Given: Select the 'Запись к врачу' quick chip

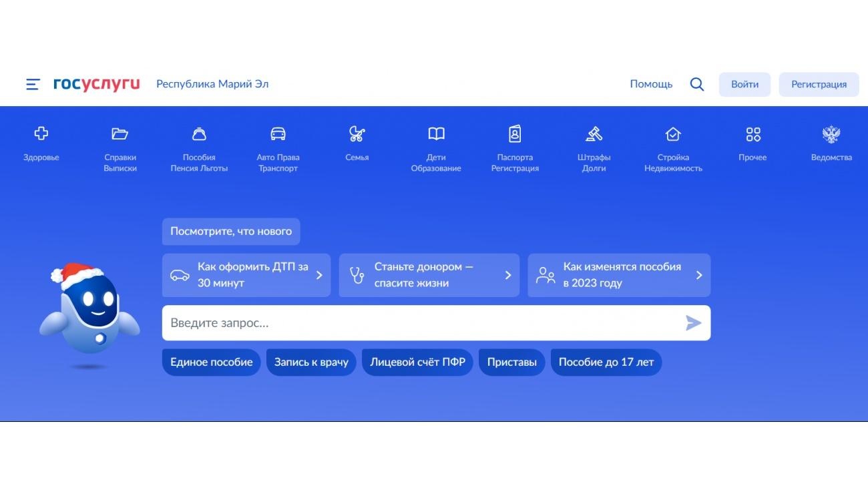Looking at the screenshot, I should 311,362.
